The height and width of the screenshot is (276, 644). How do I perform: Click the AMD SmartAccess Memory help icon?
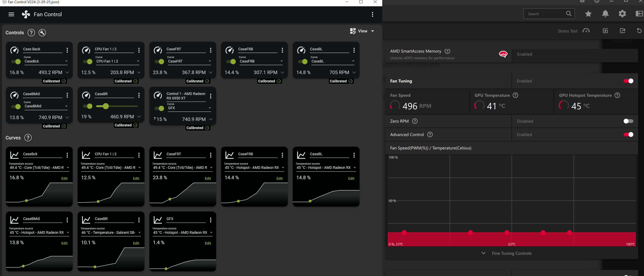(x=447, y=51)
